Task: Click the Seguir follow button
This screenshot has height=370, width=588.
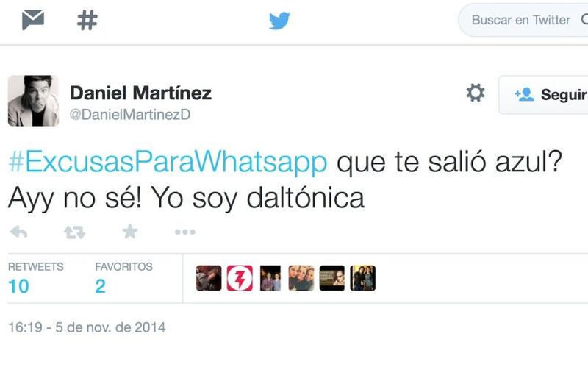Action: coord(543,95)
